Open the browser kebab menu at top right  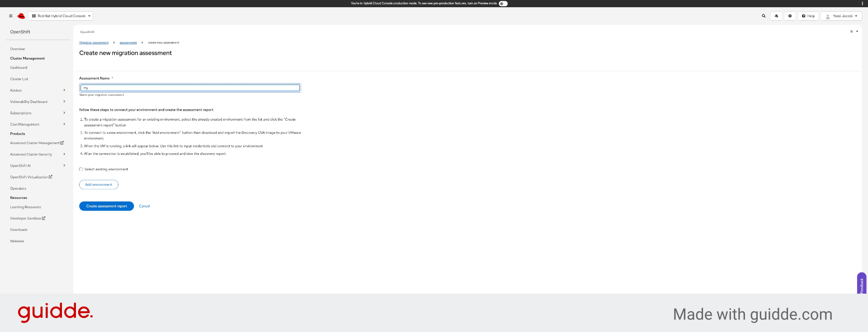click(x=863, y=4)
